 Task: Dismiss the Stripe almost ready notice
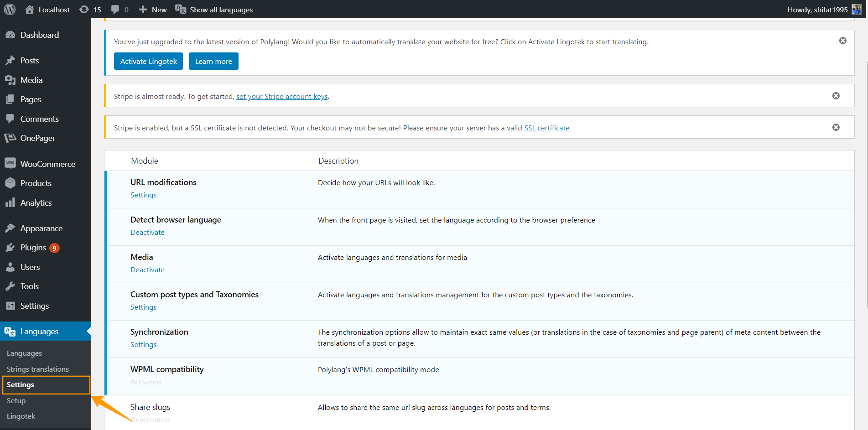point(836,96)
